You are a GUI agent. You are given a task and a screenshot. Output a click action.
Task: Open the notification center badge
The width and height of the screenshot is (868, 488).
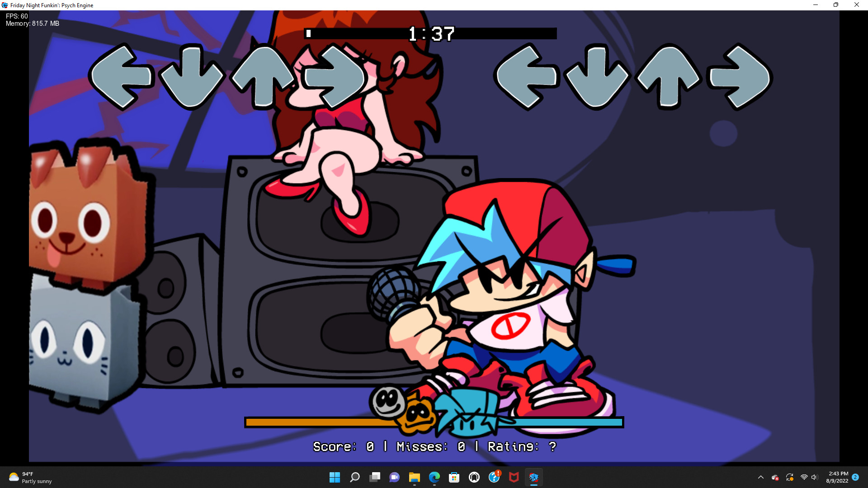click(x=855, y=477)
